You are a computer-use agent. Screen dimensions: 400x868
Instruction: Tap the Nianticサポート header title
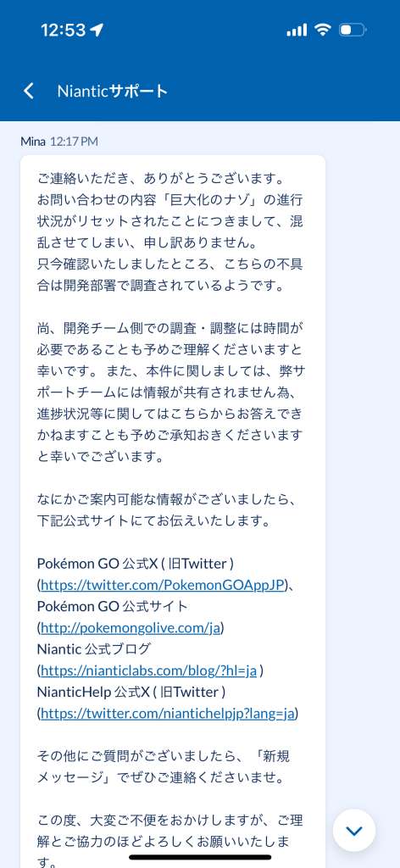(113, 92)
